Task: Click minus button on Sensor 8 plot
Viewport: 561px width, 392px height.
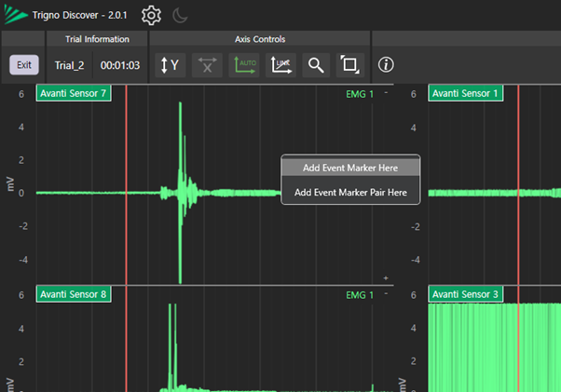Action: (386, 293)
